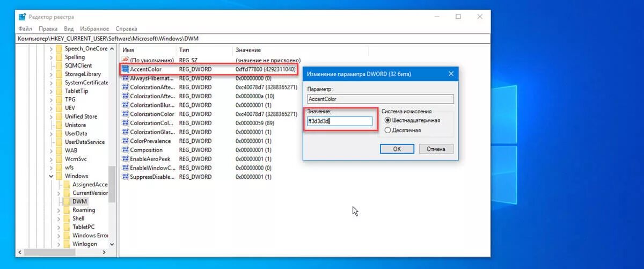Expand the Shell tree node
Viewport: 644px width, 269px height.
59,219
